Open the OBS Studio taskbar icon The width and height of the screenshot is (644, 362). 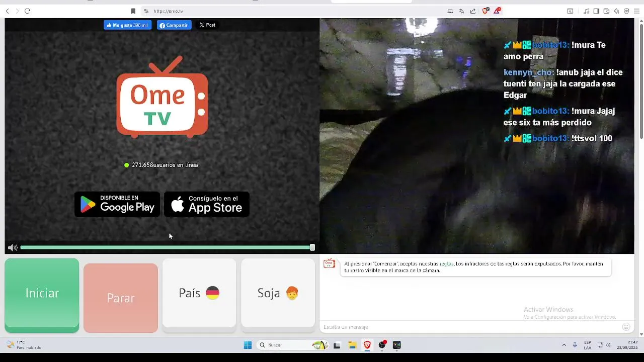point(382,345)
